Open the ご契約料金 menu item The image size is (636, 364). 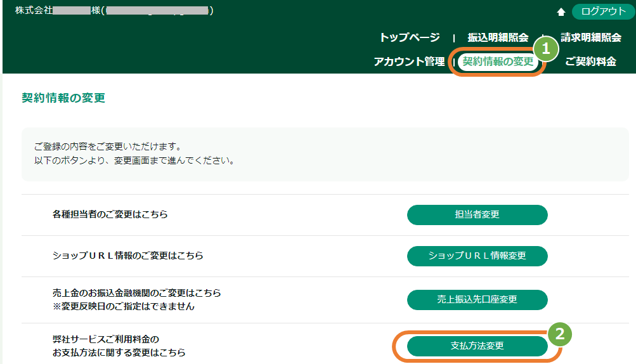pyautogui.click(x=590, y=62)
